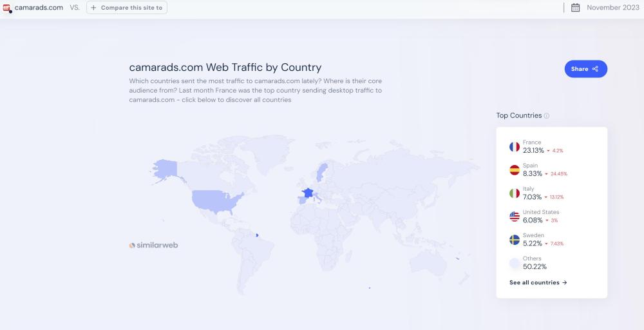Screen dimensions: 644x330
Task: Click the France flag icon
Action: click(x=514, y=147)
